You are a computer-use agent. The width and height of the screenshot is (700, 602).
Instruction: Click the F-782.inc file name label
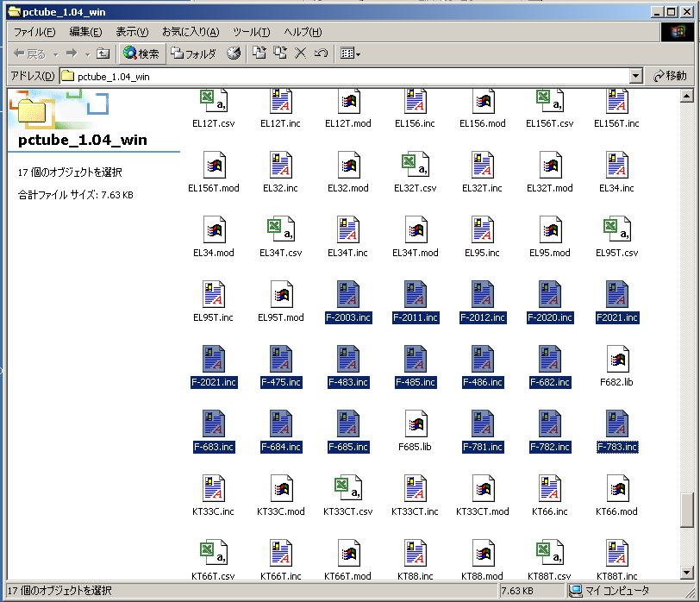coord(550,447)
